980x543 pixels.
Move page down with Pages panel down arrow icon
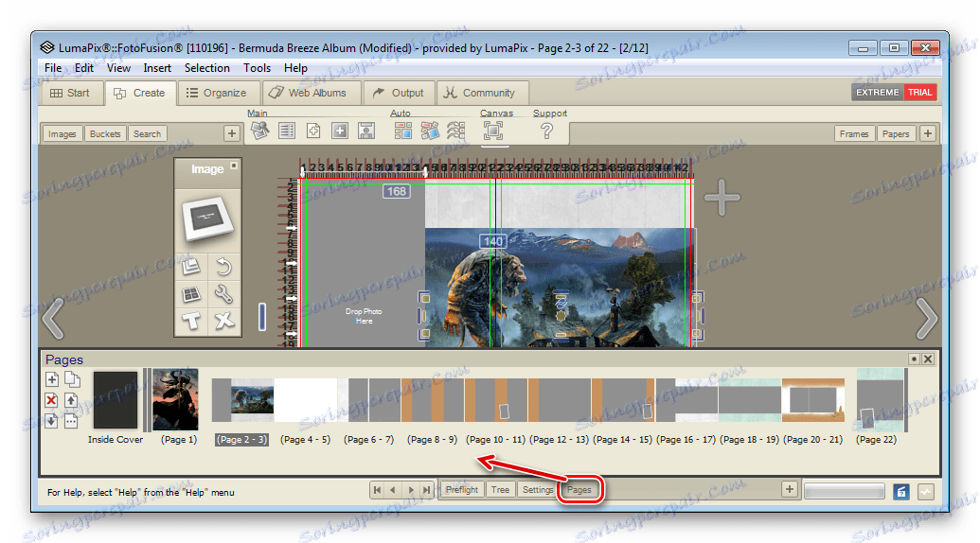pos(52,421)
